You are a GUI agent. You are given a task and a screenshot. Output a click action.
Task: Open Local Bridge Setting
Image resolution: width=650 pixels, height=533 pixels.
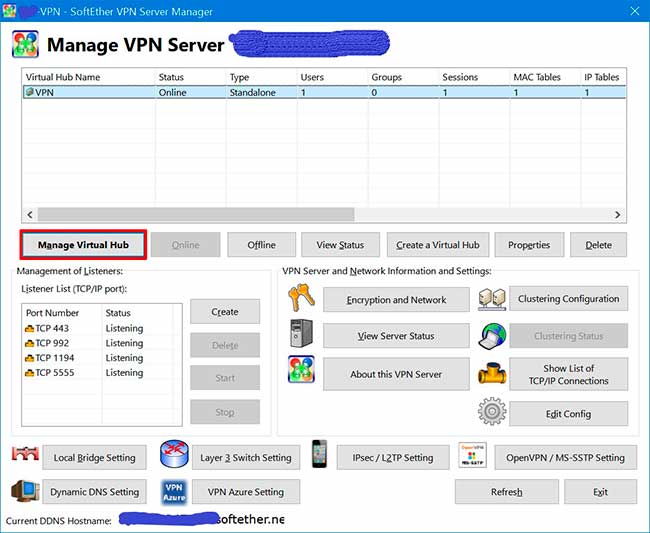(x=95, y=458)
